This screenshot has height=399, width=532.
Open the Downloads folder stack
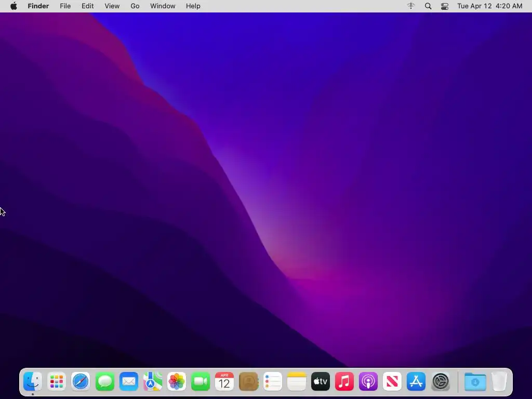point(475,382)
